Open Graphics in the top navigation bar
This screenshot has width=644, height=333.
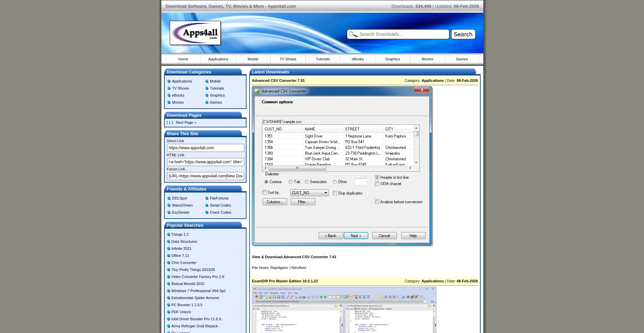click(x=392, y=59)
